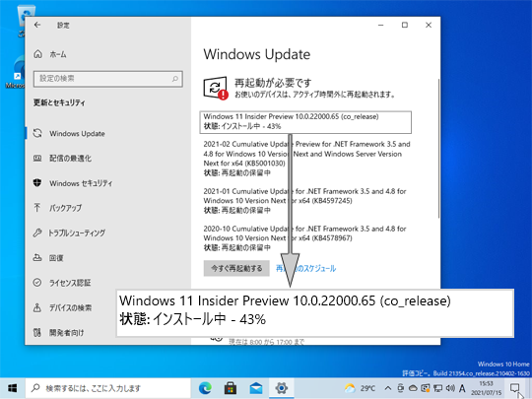Focus the 設定の検索 search field

[108, 79]
